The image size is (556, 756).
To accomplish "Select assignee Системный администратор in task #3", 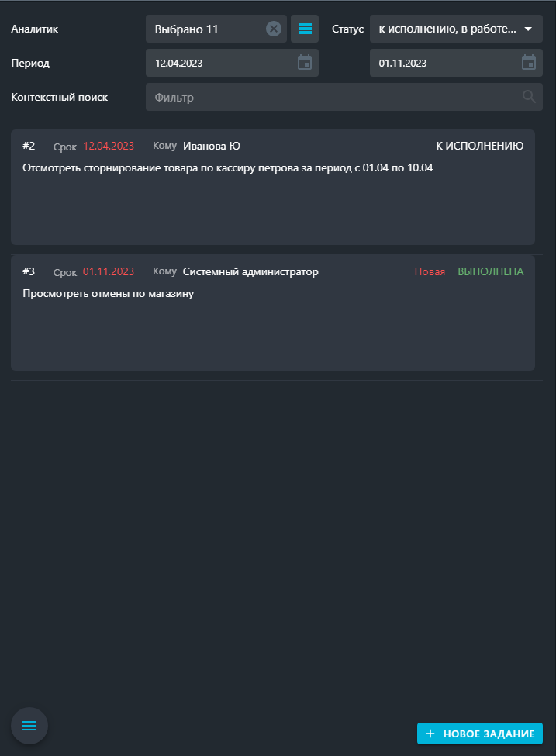I will pos(250,271).
